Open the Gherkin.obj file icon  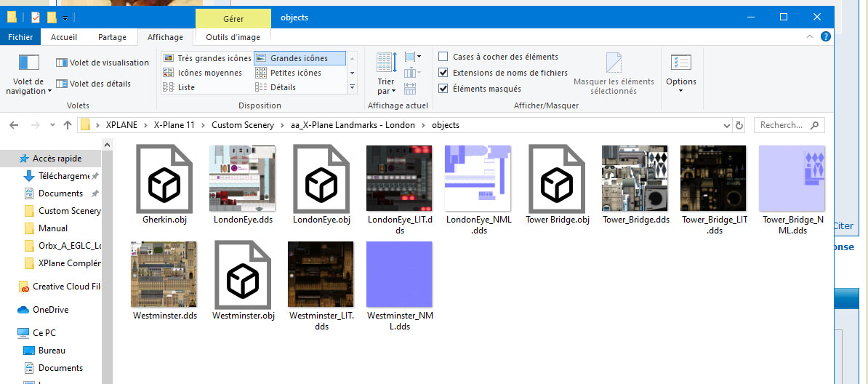[x=164, y=180]
